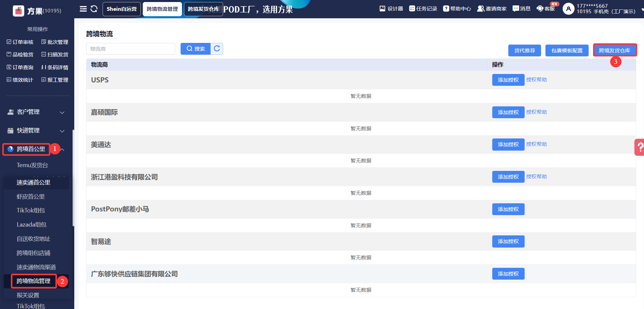The height and width of the screenshot is (309, 644).
Task: Collapse the 跨境首公里 menu
Action: tap(62, 149)
